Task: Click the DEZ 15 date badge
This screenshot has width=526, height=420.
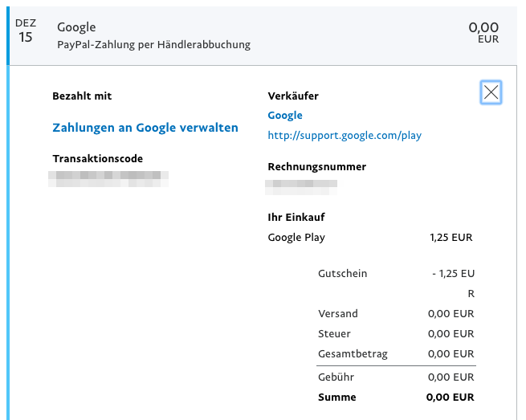Action: (26, 32)
